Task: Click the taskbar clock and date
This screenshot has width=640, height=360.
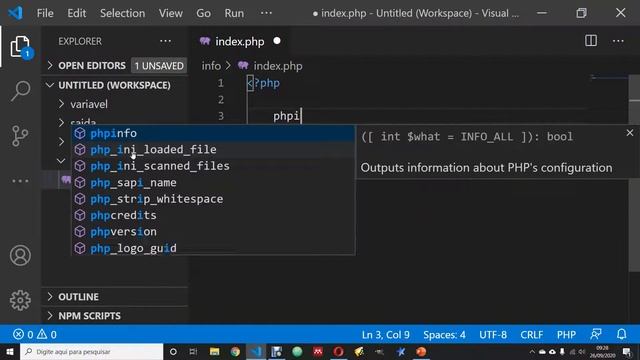Action: click(x=602, y=351)
